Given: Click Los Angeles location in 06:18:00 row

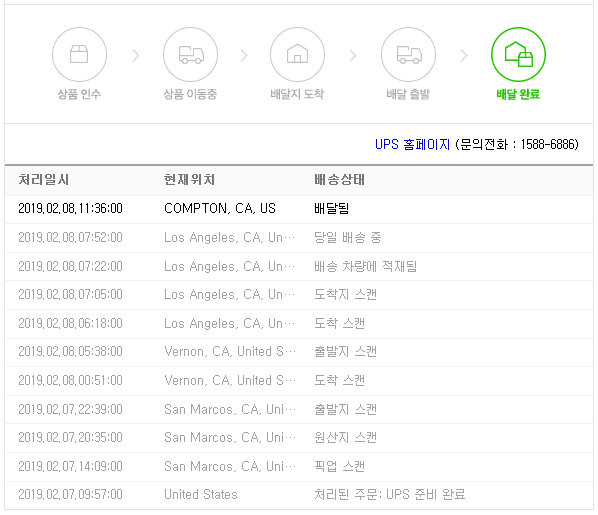Looking at the screenshot, I should [x=230, y=323].
